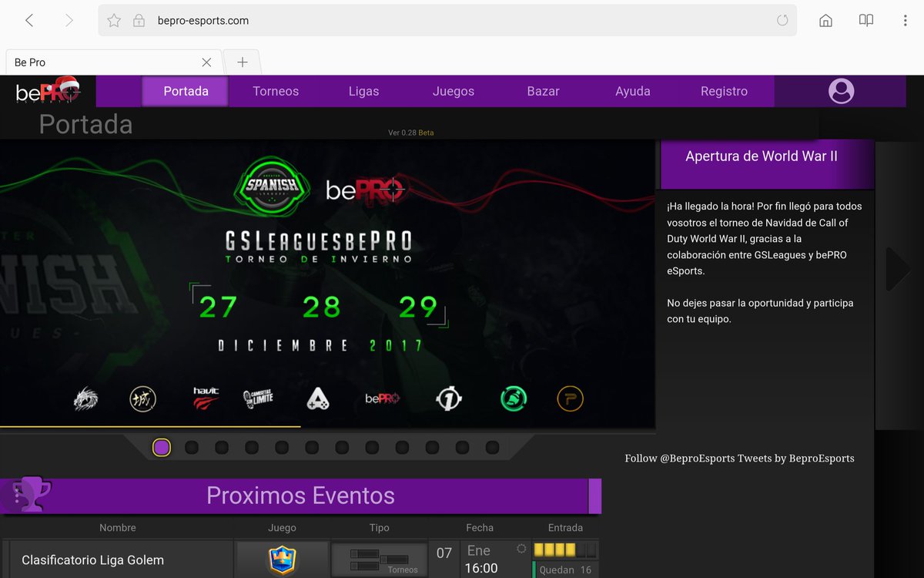Select the third carousel dot
This screenshot has width=924, height=578.
(x=222, y=448)
